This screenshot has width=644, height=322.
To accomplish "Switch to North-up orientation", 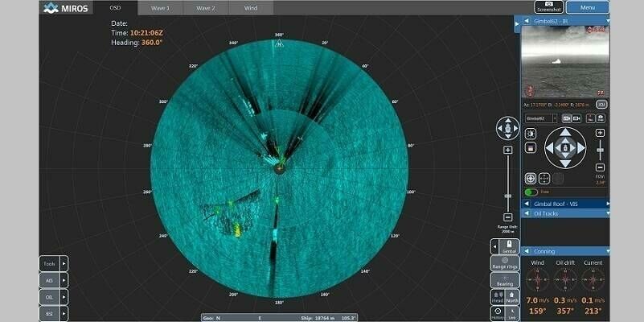I will tap(512, 297).
